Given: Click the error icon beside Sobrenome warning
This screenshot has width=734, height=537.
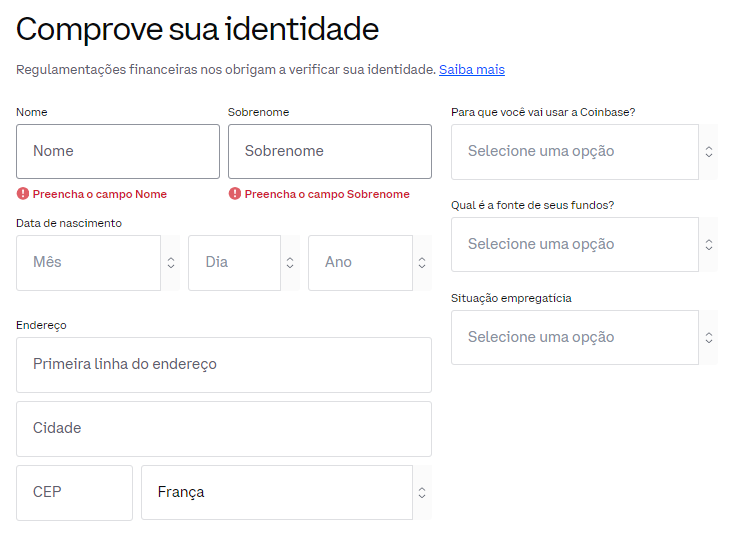Looking at the screenshot, I should pyautogui.click(x=234, y=194).
